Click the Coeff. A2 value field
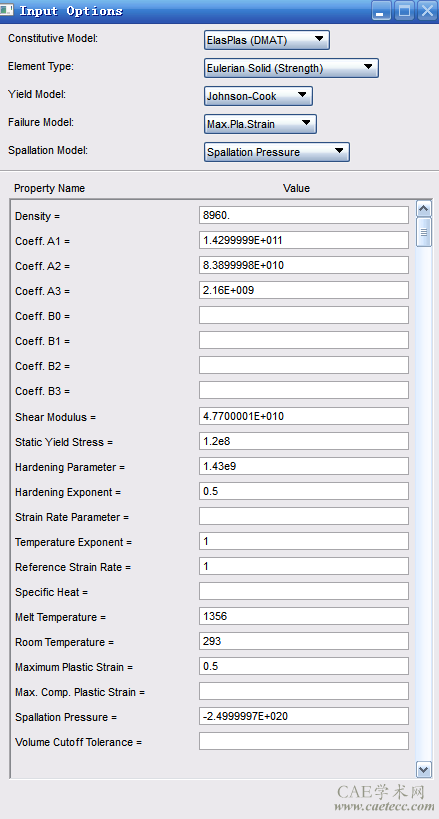This screenshot has width=439, height=819. point(304,265)
